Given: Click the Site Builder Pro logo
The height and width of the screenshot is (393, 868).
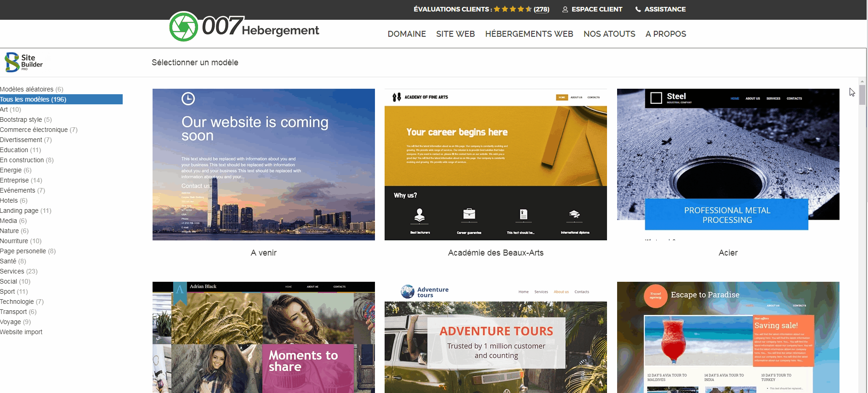Looking at the screenshot, I should pyautogui.click(x=24, y=62).
